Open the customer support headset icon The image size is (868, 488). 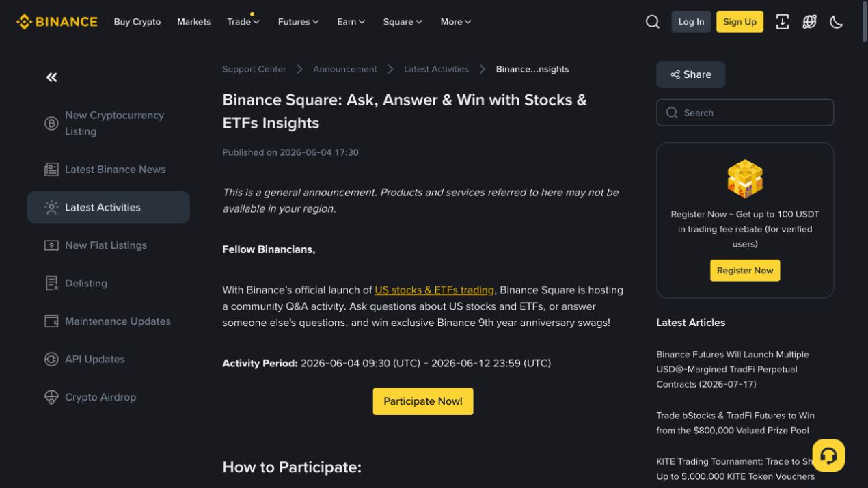[828, 455]
